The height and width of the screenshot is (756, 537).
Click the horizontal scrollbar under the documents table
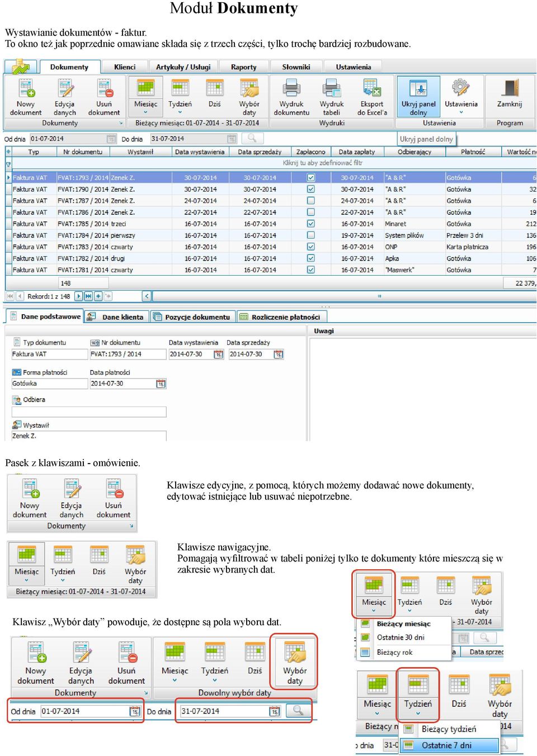[x=344, y=296]
